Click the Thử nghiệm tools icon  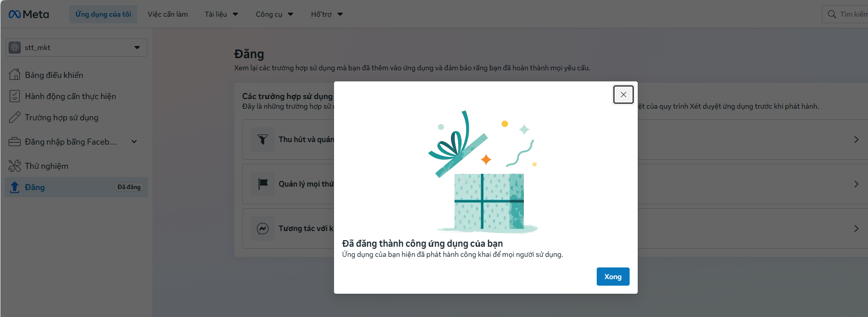tap(15, 166)
